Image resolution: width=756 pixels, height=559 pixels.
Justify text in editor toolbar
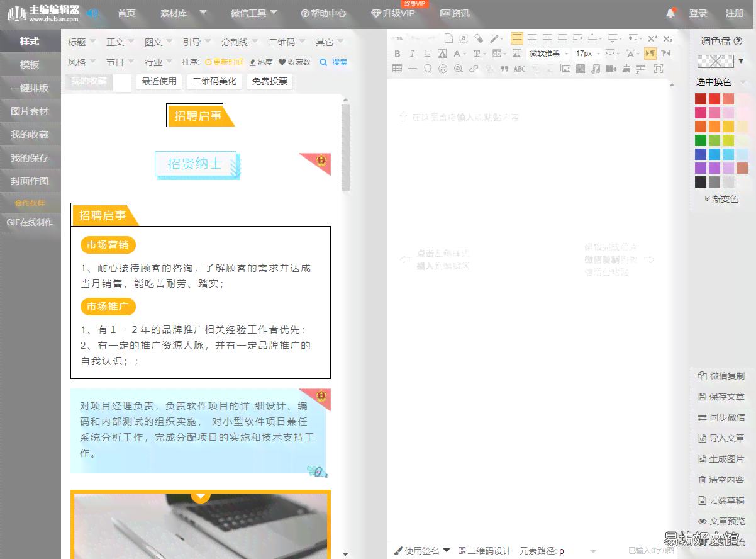[x=562, y=38]
